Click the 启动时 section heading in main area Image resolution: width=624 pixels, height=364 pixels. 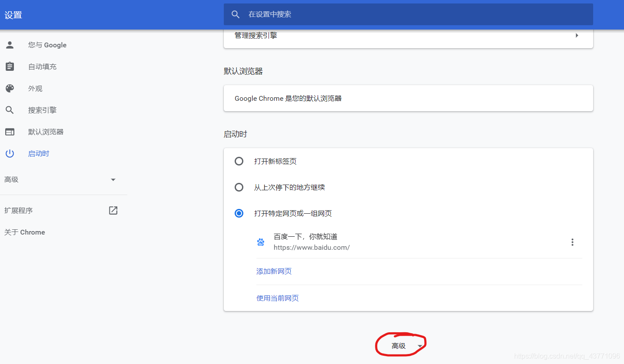pos(236,134)
